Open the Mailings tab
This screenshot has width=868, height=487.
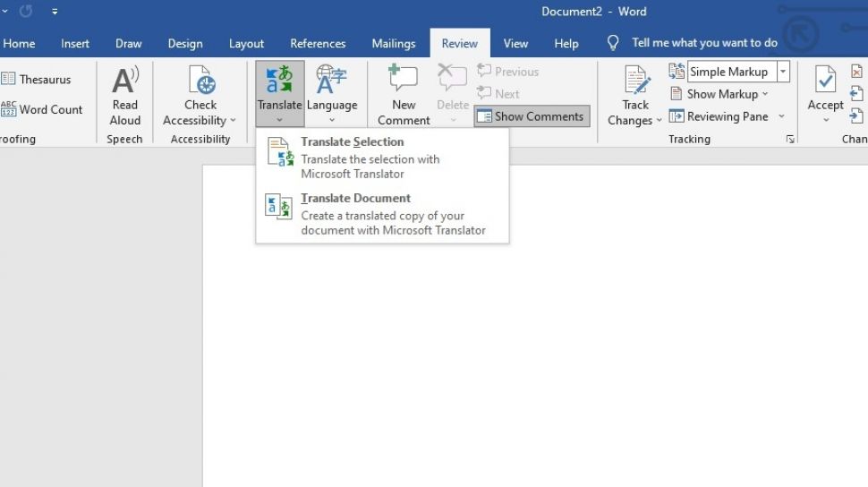click(394, 43)
